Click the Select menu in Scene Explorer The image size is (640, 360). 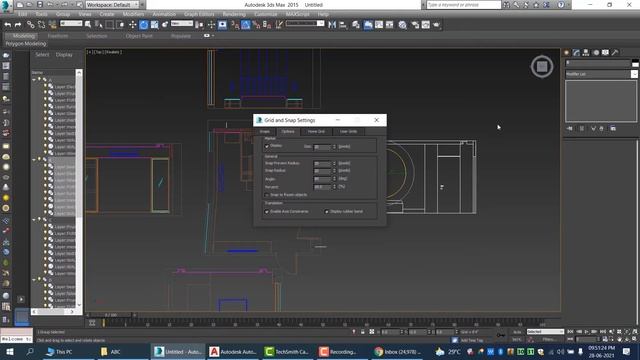coord(42,55)
